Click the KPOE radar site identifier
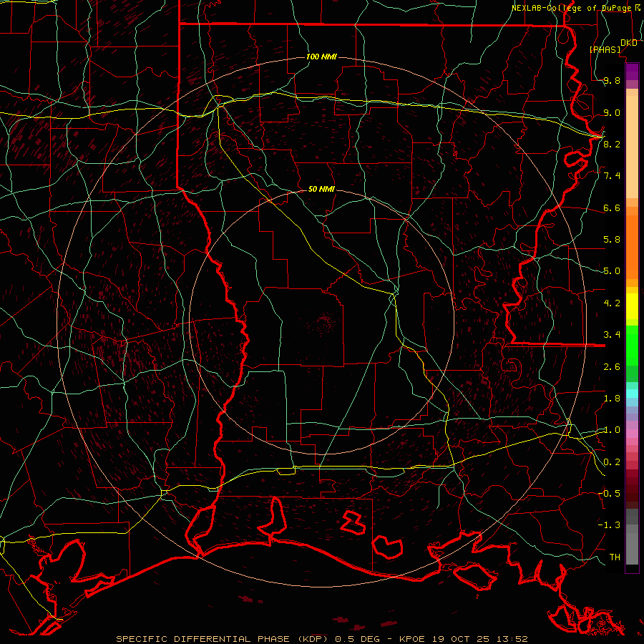The width and height of the screenshot is (644, 644). point(414,639)
